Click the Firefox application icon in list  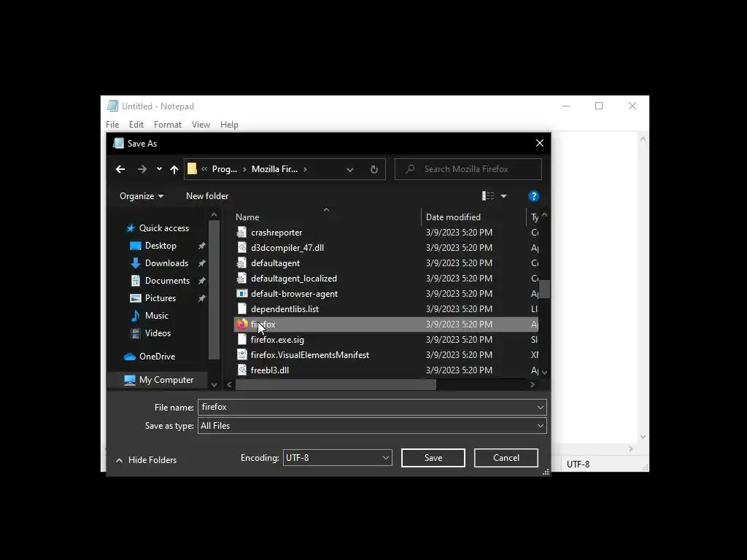pos(242,324)
